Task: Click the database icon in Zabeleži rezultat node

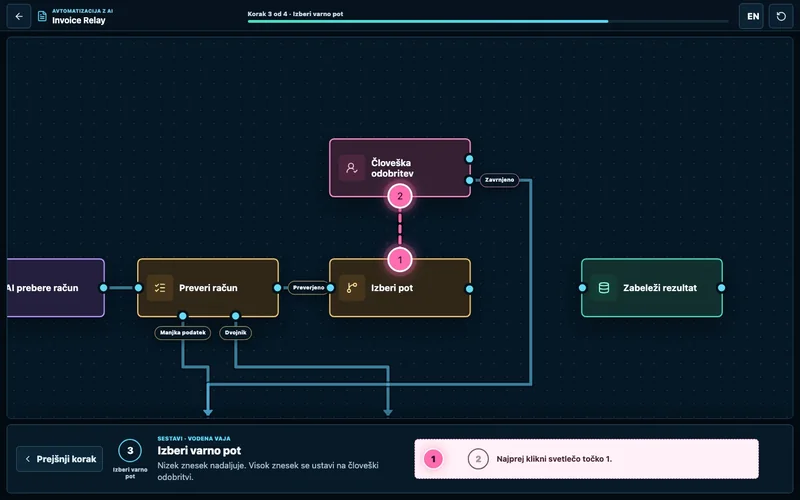Action: pyautogui.click(x=604, y=288)
